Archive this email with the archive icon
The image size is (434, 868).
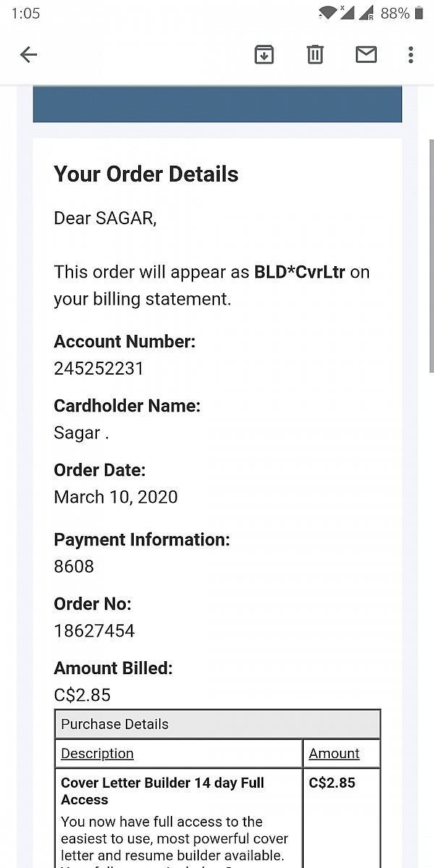[x=264, y=54]
